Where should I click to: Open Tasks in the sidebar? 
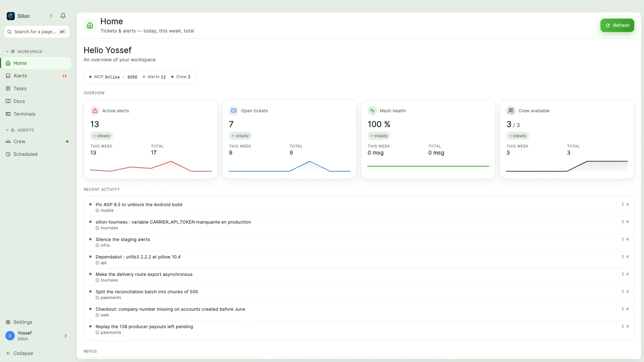[x=36, y=88]
